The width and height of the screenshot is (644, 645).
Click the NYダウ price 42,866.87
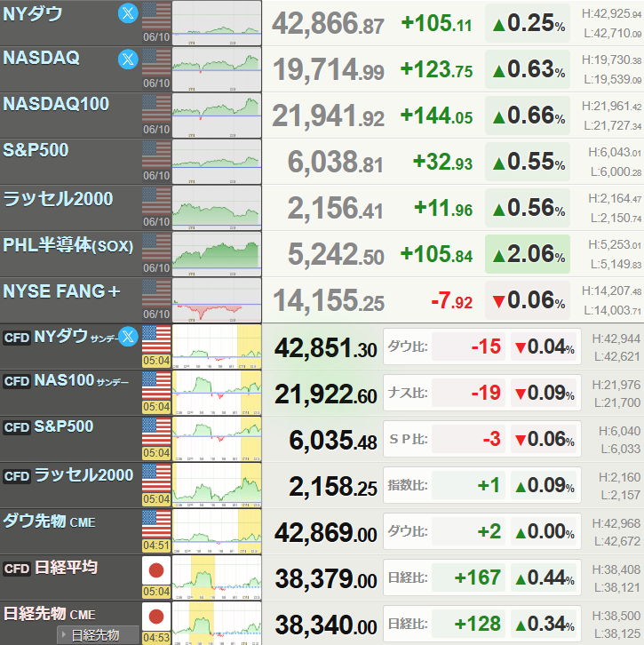tap(328, 23)
